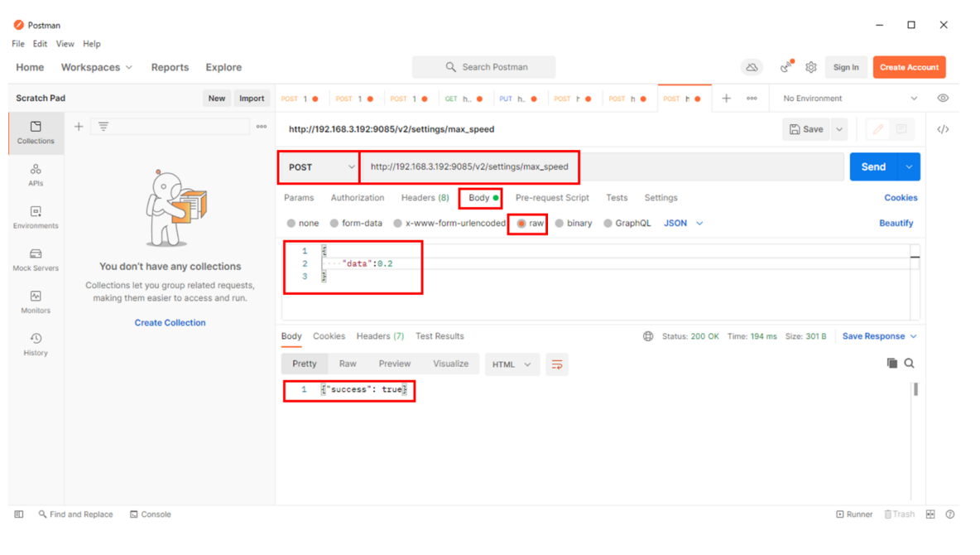Image resolution: width=980 pixels, height=555 pixels.
Task: Open the File menu
Action: click(18, 44)
